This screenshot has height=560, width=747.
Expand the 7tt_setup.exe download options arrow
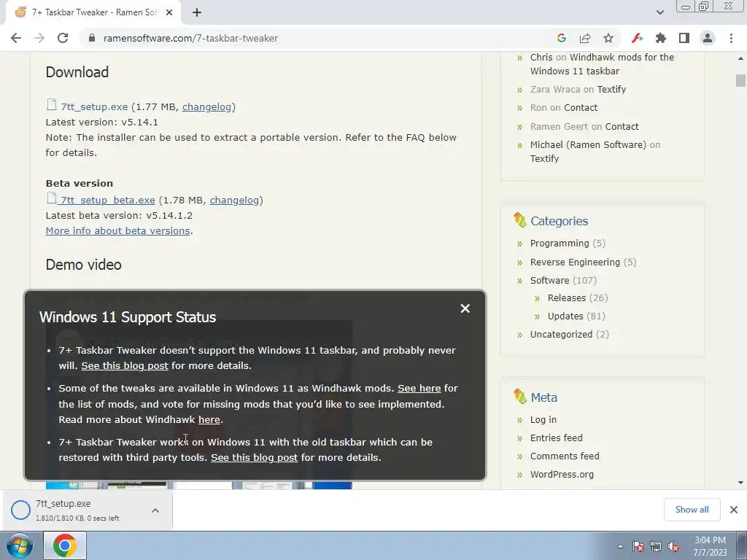click(x=155, y=510)
